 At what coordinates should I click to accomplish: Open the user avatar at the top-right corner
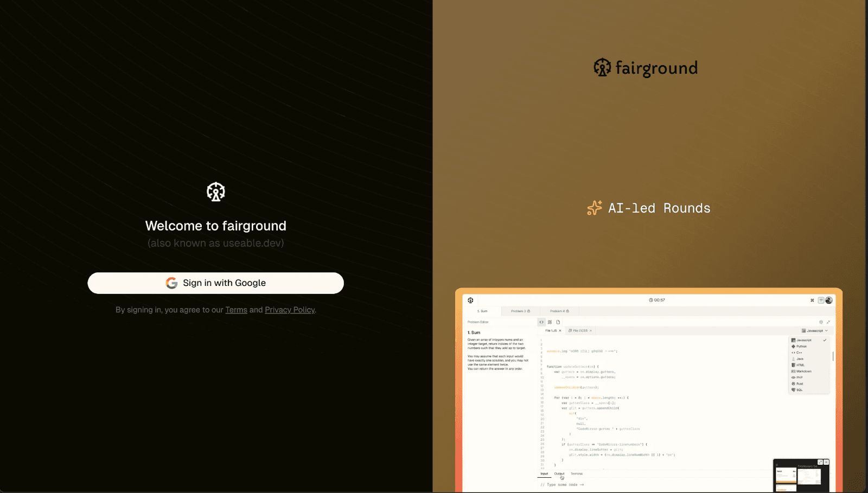[828, 301]
